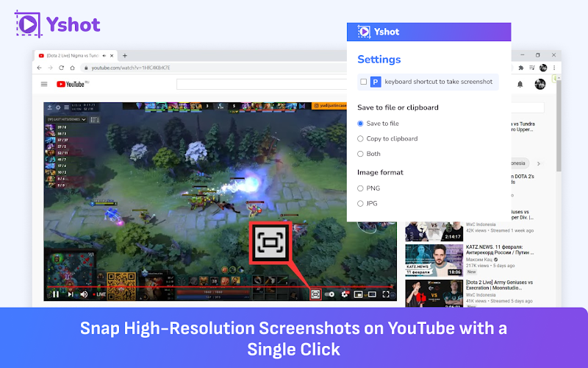Skip to next video in player
The height and width of the screenshot is (368, 588).
pyautogui.click(x=71, y=294)
